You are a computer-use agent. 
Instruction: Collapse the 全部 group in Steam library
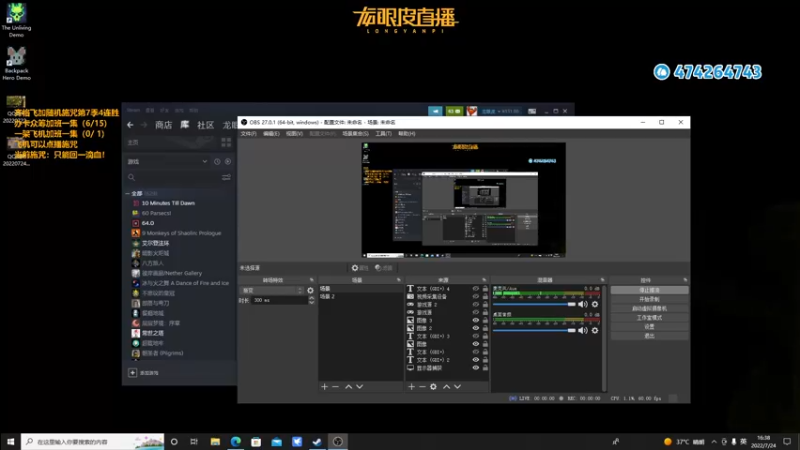click(128, 194)
